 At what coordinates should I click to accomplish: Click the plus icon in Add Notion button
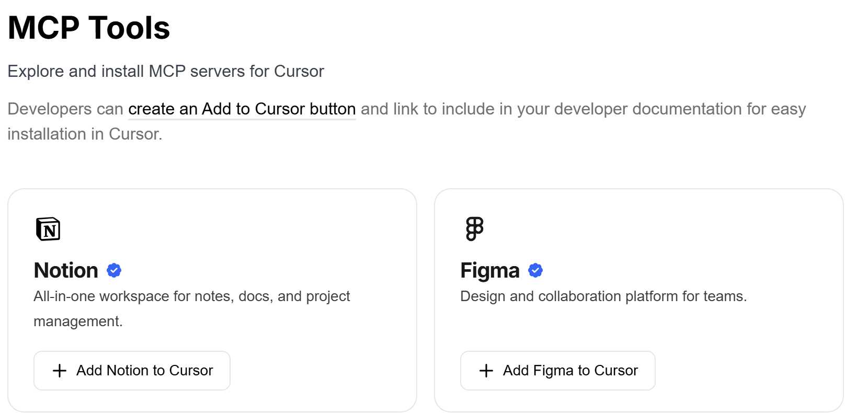pyautogui.click(x=60, y=371)
